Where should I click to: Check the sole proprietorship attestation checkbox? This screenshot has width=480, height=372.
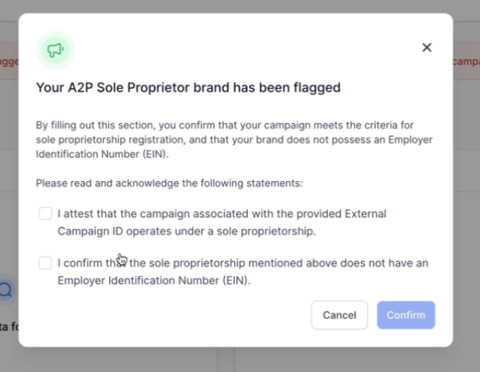click(x=45, y=213)
